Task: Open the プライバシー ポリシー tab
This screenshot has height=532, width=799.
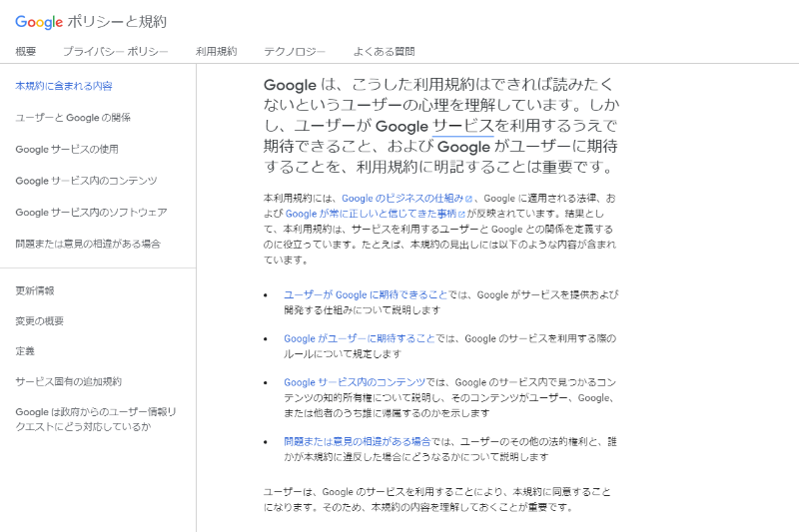Action: pos(115,52)
